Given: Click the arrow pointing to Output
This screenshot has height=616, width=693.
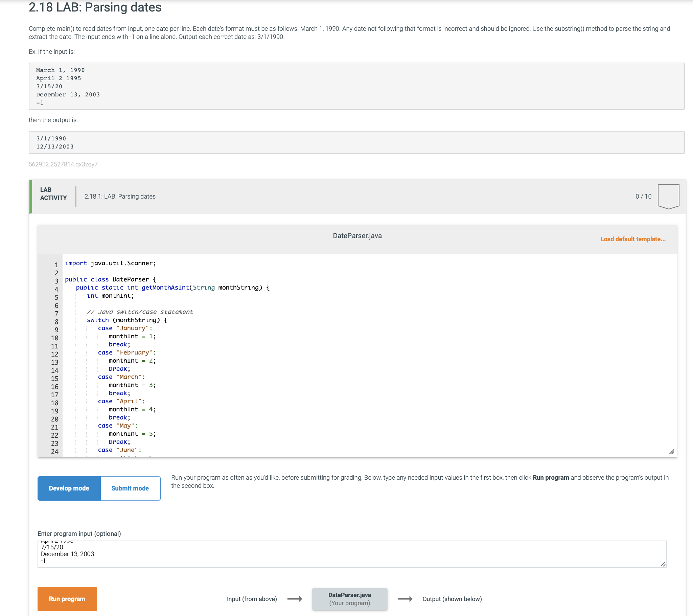Looking at the screenshot, I should pyautogui.click(x=406, y=599).
